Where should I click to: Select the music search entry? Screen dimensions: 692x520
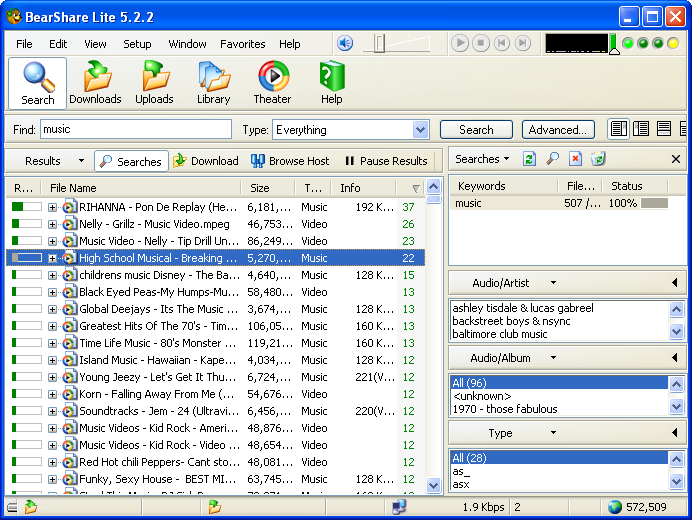click(x=560, y=203)
